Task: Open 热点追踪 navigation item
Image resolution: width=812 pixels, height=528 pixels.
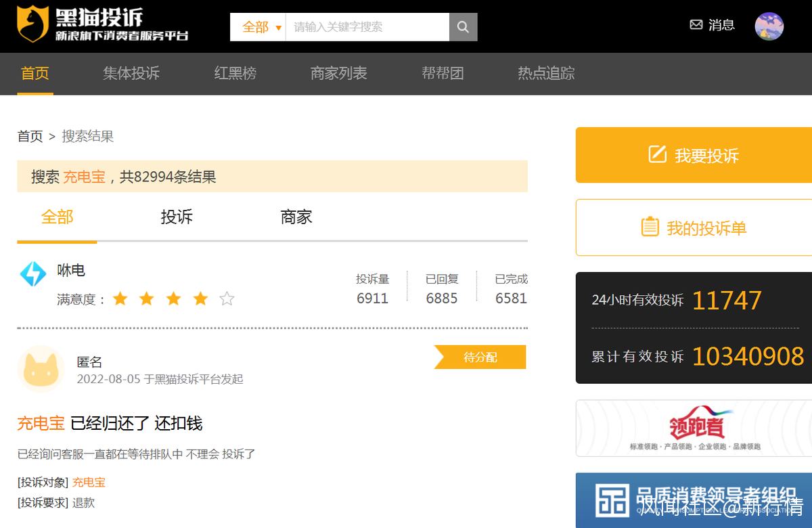Action: tap(546, 73)
